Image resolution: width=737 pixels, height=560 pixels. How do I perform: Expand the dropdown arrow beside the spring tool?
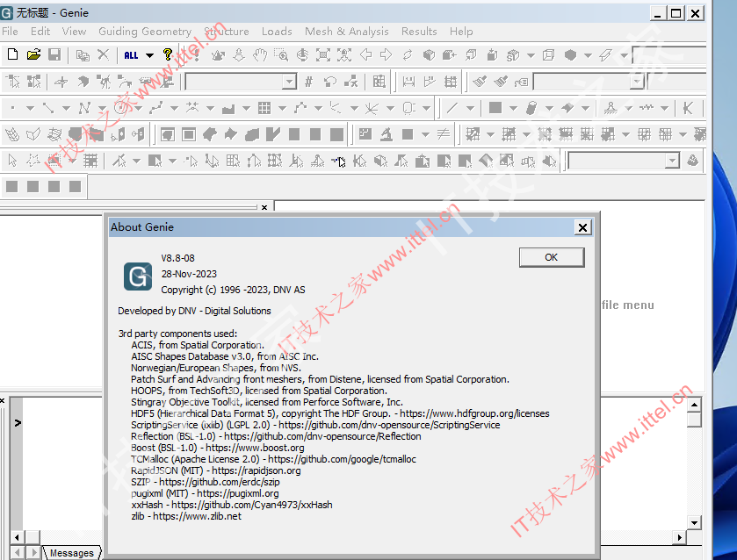pyautogui.click(x=664, y=108)
